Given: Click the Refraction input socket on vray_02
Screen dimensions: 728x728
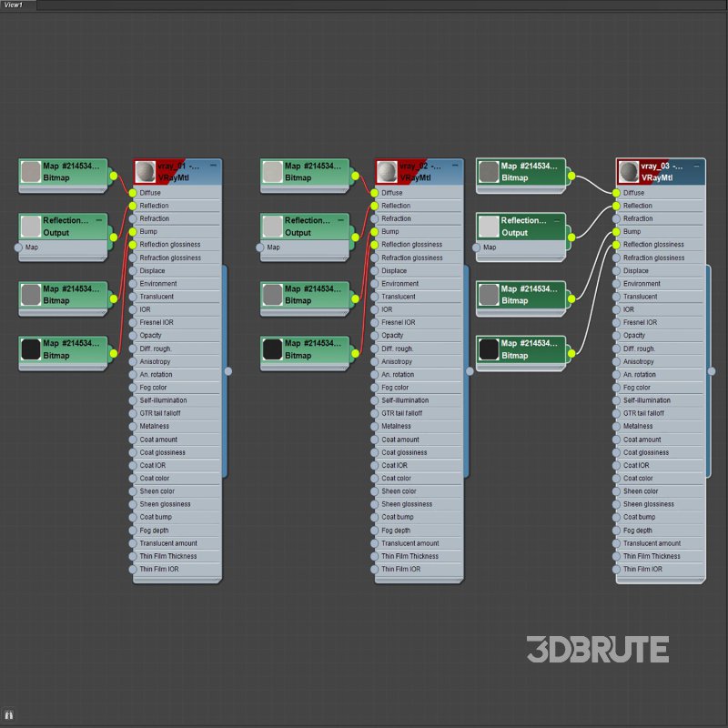Looking at the screenshot, I should (x=375, y=219).
